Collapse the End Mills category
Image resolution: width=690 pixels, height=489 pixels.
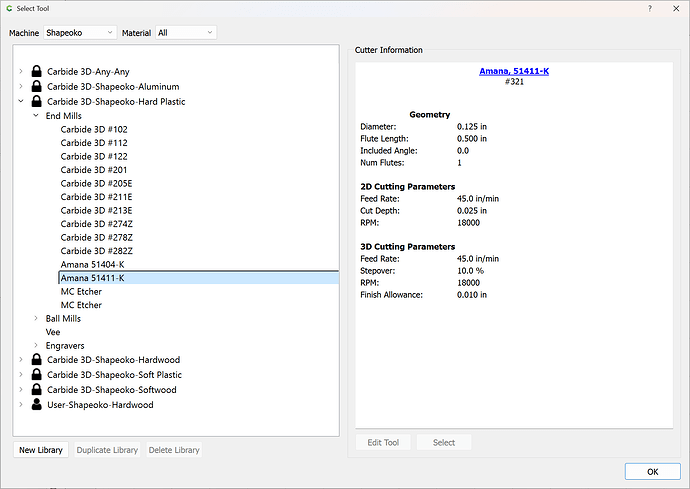(x=36, y=116)
